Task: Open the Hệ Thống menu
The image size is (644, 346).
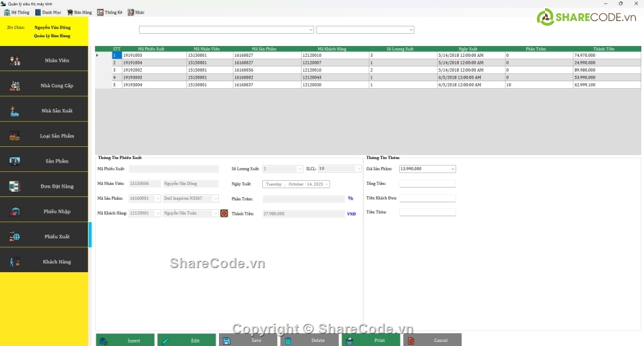Action: [x=16, y=12]
